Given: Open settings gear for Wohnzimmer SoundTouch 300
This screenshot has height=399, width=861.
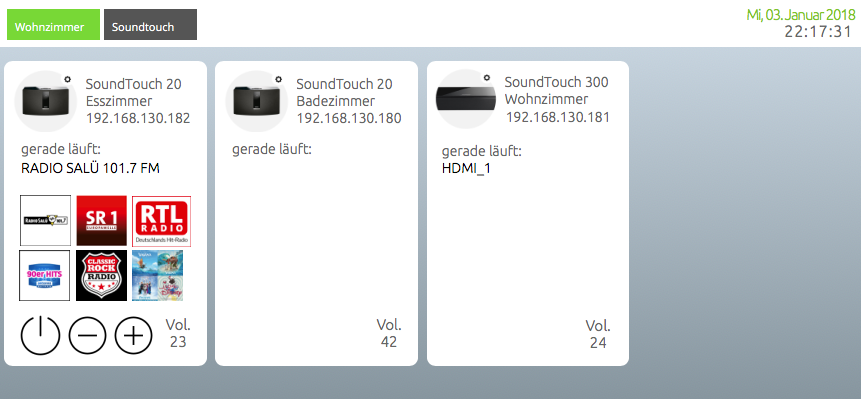Looking at the screenshot, I should click(x=487, y=77).
